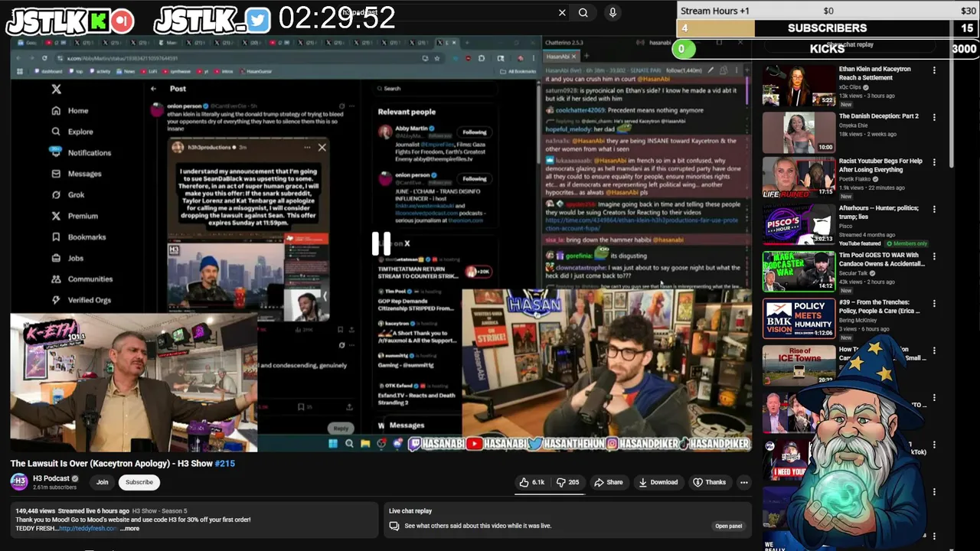Open MAGA Podcaster War thumbnail

(x=799, y=272)
